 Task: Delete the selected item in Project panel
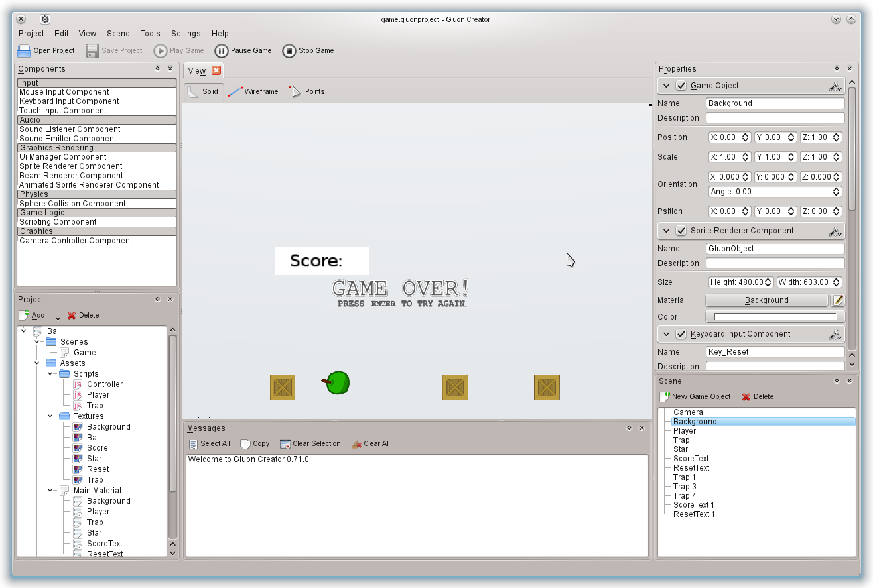click(83, 316)
